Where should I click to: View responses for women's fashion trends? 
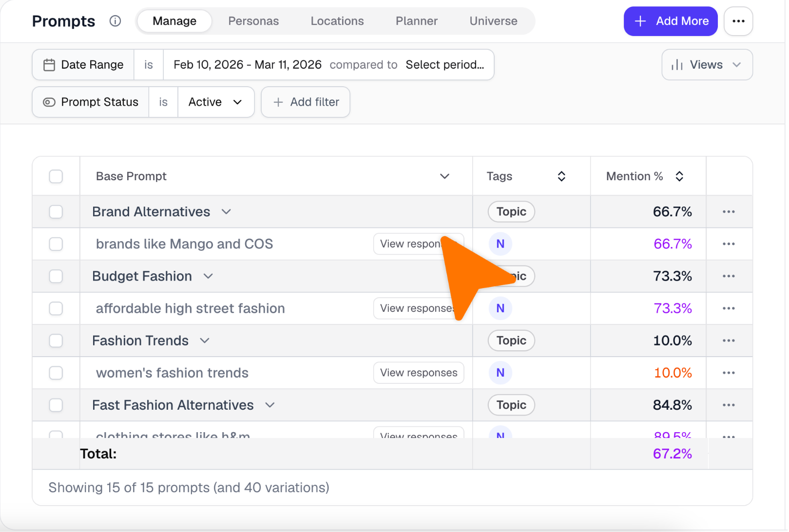coord(418,372)
